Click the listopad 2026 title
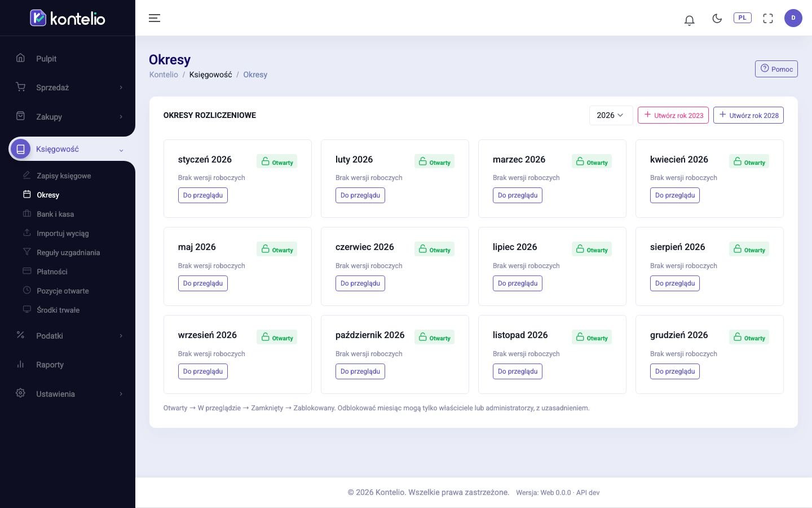The width and height of the screenshot is (812, 508). tap(520, 335)
